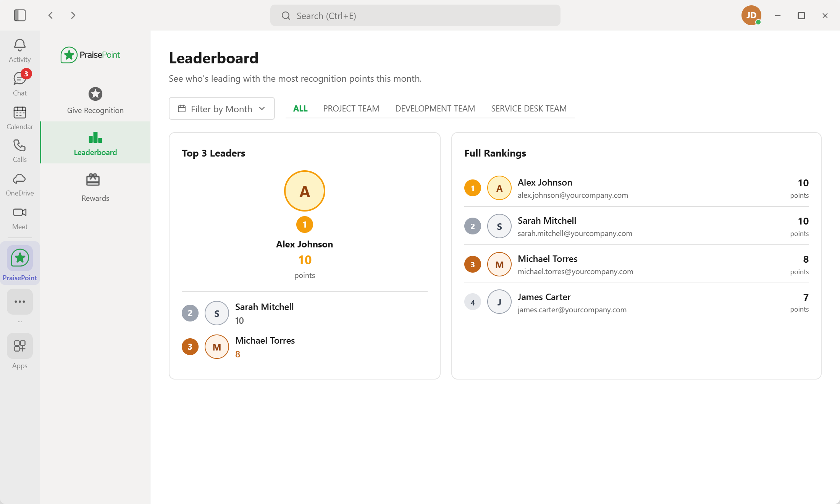Minimize the application window
Viewport: 840px width, 504px height.
coord(778,15)
